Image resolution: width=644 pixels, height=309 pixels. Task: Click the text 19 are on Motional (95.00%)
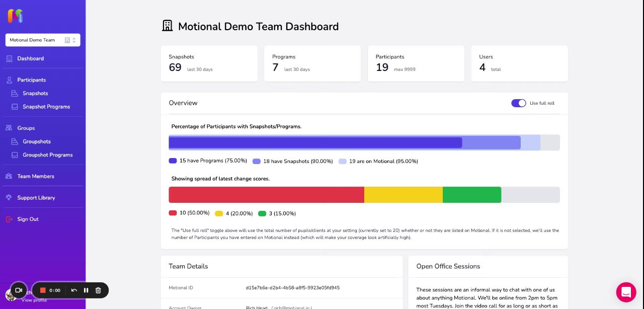point(384,161)
